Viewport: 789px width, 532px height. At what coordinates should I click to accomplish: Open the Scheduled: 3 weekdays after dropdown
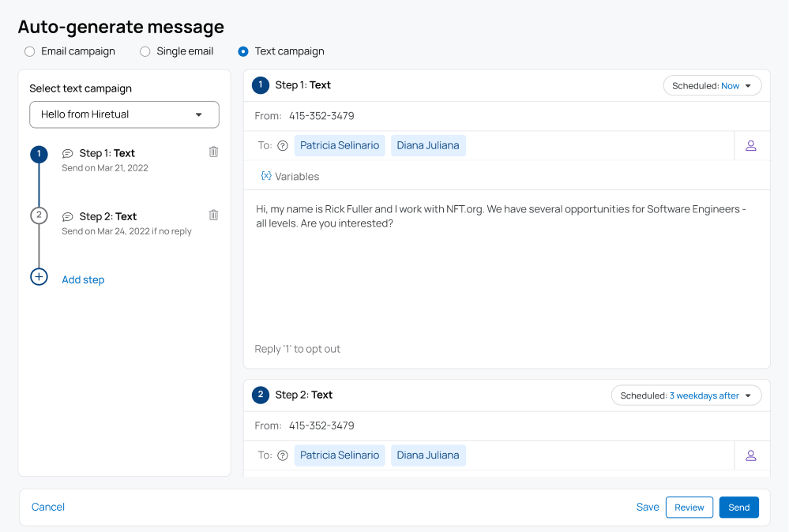(x=686, y=395)
